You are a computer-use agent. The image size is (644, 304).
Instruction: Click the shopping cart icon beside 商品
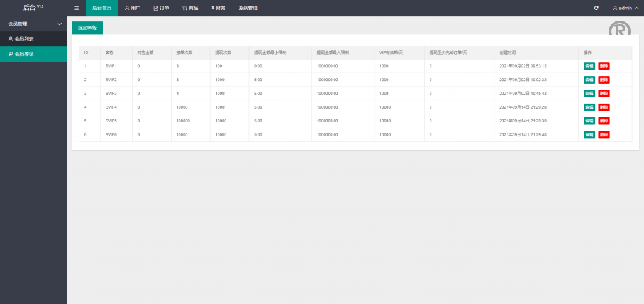184,8
